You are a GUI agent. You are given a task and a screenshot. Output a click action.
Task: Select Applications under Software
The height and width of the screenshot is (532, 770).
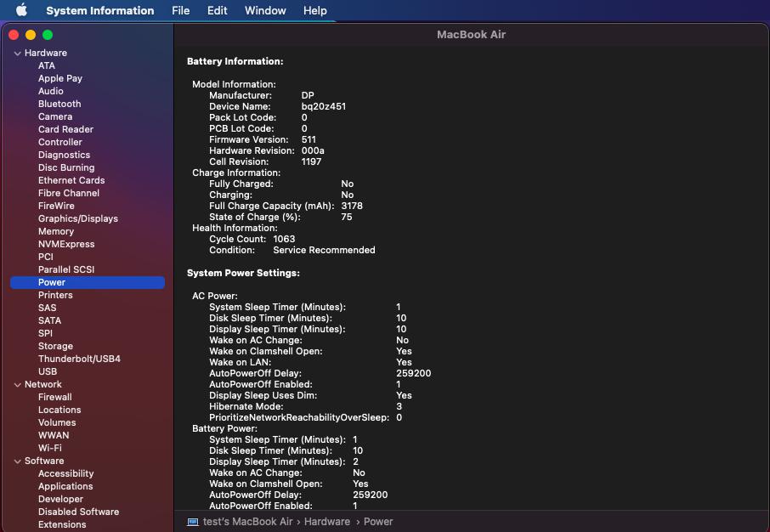click(65, 487)
